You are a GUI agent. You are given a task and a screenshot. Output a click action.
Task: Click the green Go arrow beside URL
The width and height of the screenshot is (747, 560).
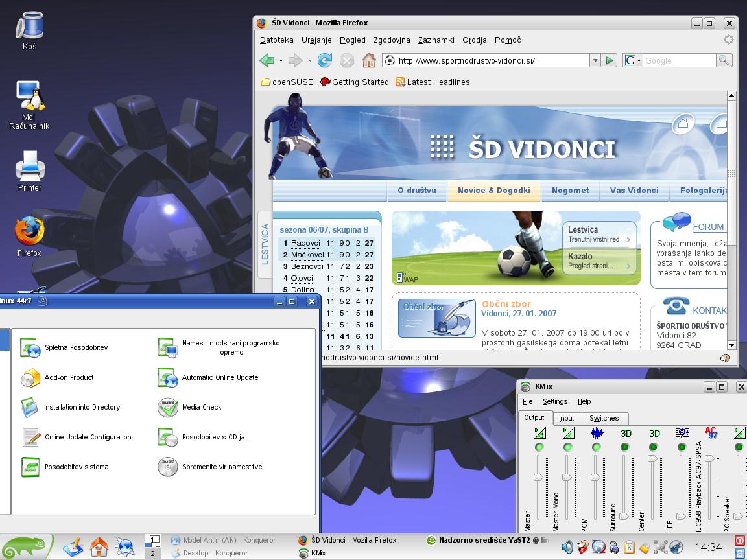point(610,60)
